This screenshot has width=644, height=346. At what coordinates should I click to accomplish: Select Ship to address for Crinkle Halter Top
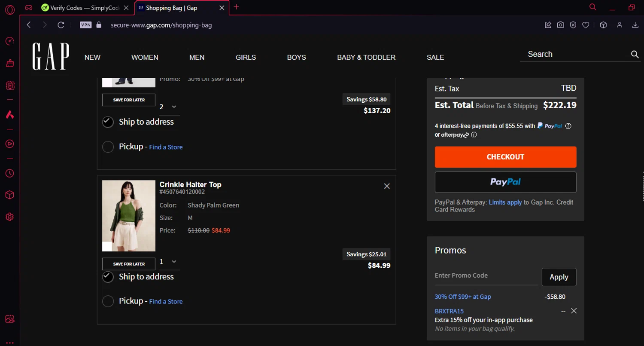tap(108, 277)
